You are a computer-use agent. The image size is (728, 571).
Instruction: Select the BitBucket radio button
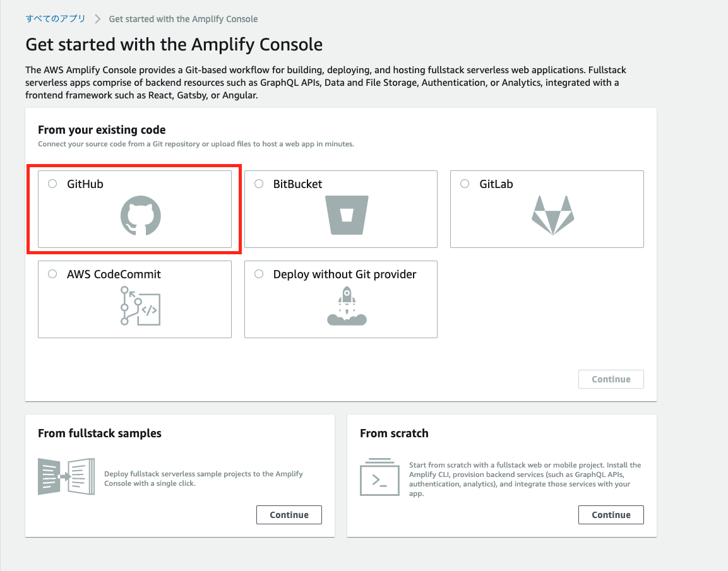tap(259, 184)
